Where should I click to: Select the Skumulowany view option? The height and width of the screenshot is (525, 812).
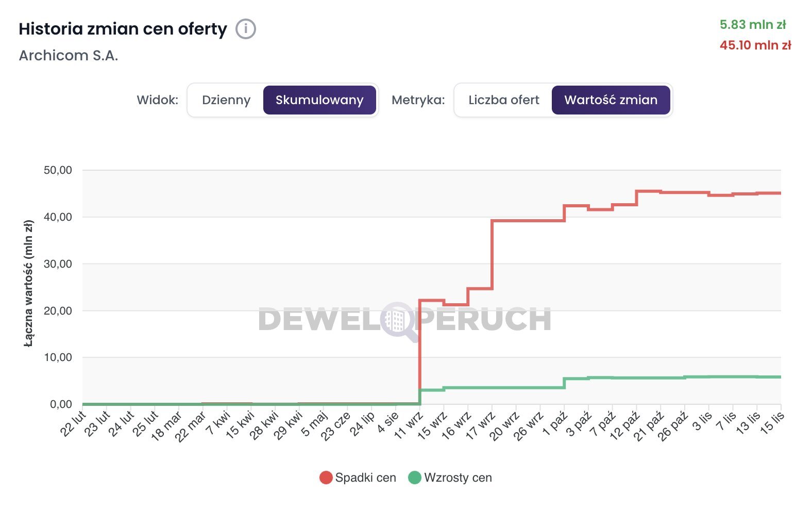pyautogui.click(x=319, y=100)
